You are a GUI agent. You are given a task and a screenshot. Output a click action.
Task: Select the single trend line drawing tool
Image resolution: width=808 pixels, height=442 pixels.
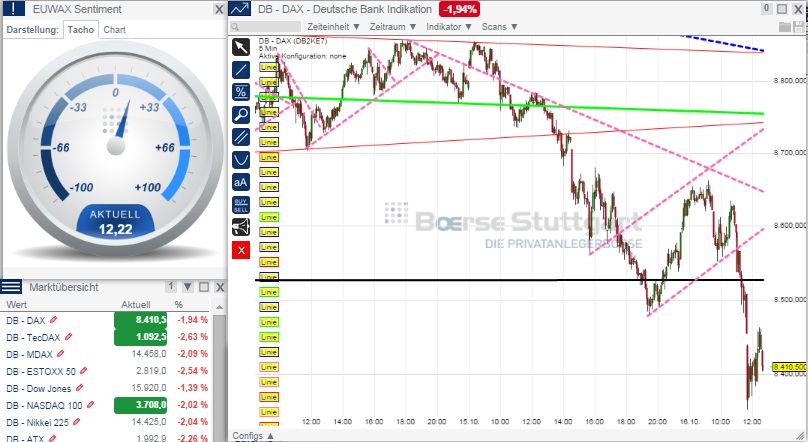click(x=241, y=70)
